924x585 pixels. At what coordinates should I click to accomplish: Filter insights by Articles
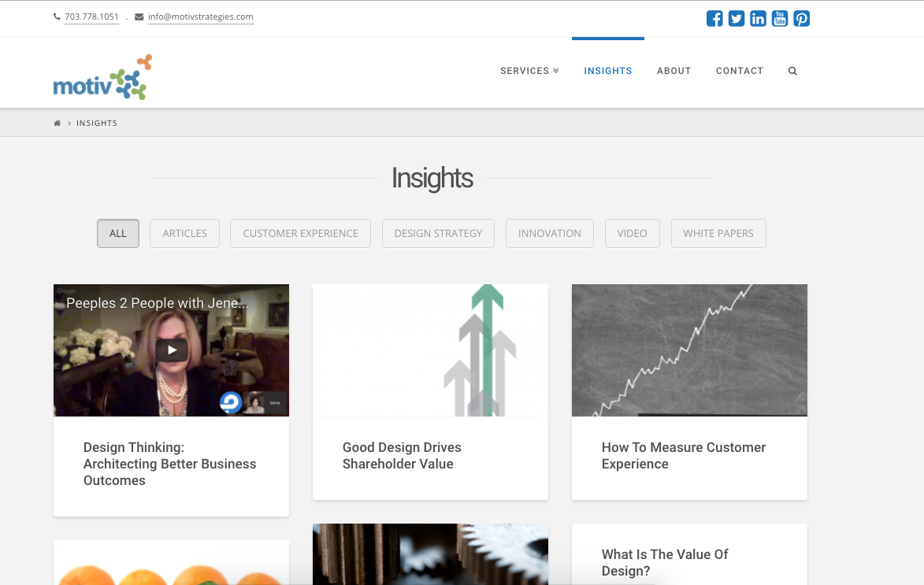[x=184, y=233]
